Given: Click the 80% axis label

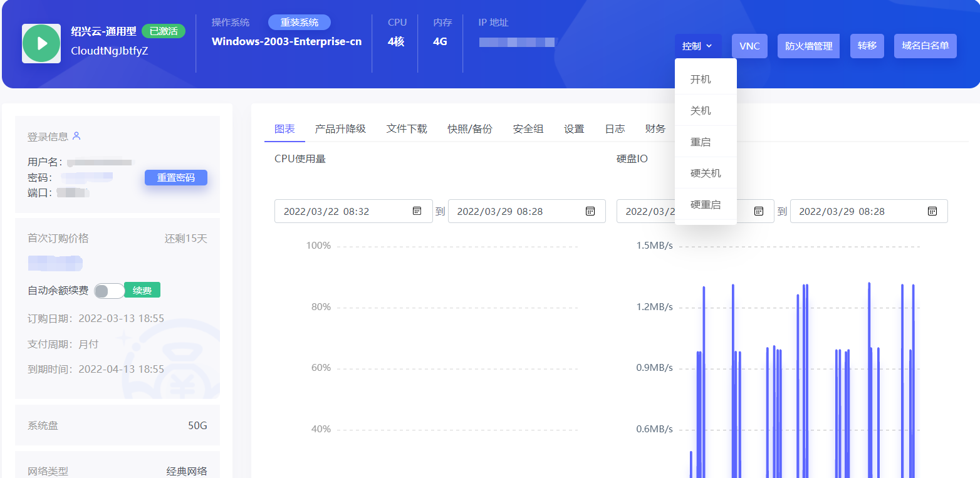Looking at the screenshot, I should (321, 307).
